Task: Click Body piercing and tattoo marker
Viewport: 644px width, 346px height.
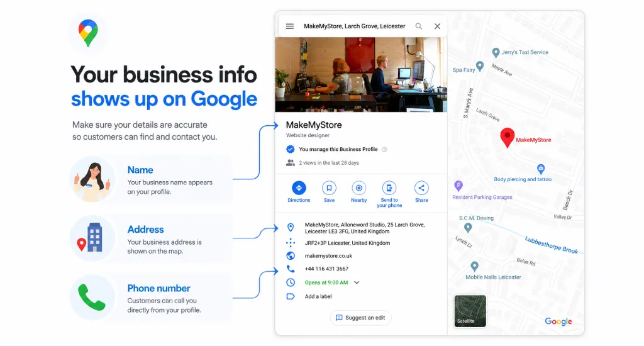Action: coord(541,169)
